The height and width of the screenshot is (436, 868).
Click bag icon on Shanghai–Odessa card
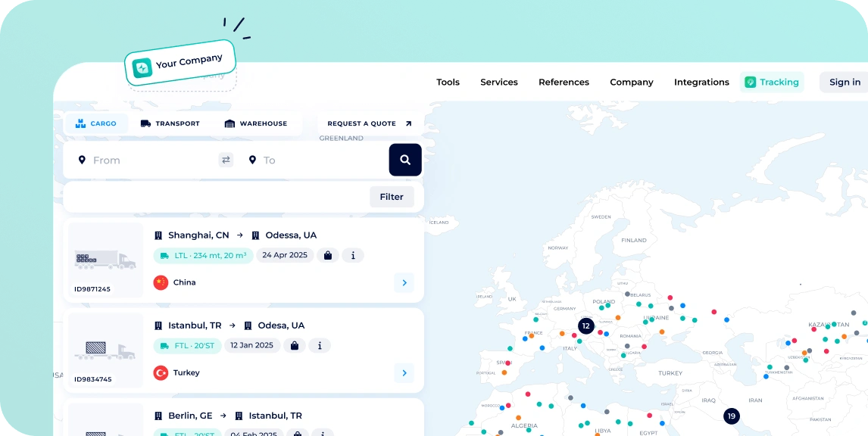pos(328,255)
